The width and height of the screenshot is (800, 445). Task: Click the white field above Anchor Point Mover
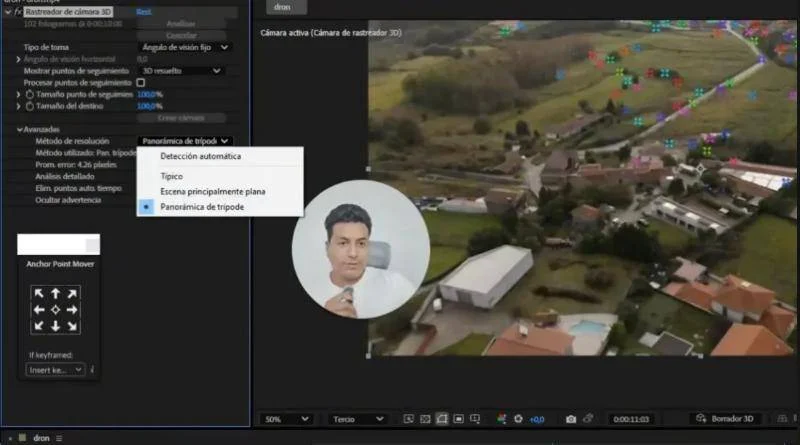(x=59, y=244)
